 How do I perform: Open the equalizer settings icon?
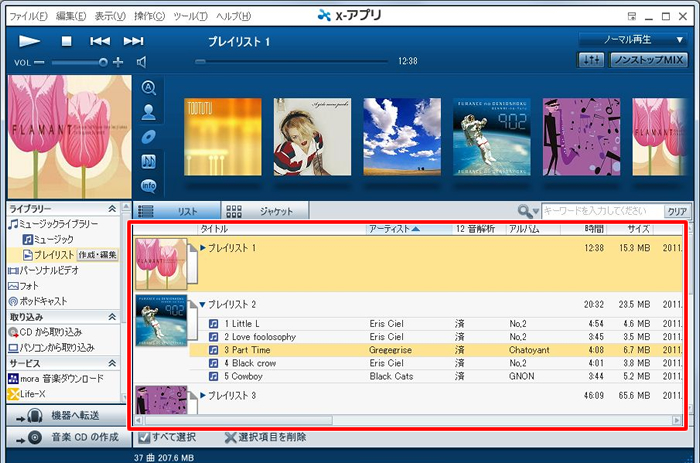pos(591,61)
